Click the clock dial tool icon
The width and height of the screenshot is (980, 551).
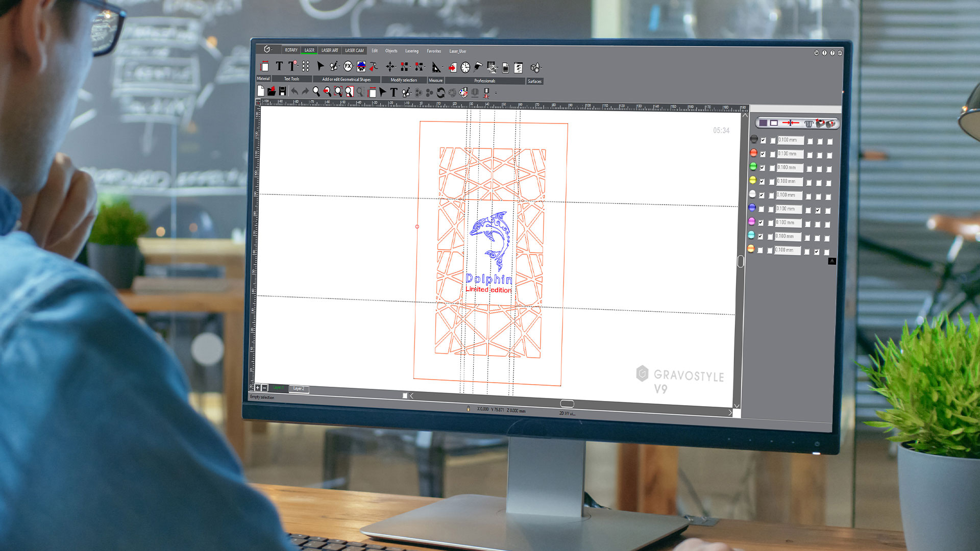pyautogui.click(x=465, y=67)
